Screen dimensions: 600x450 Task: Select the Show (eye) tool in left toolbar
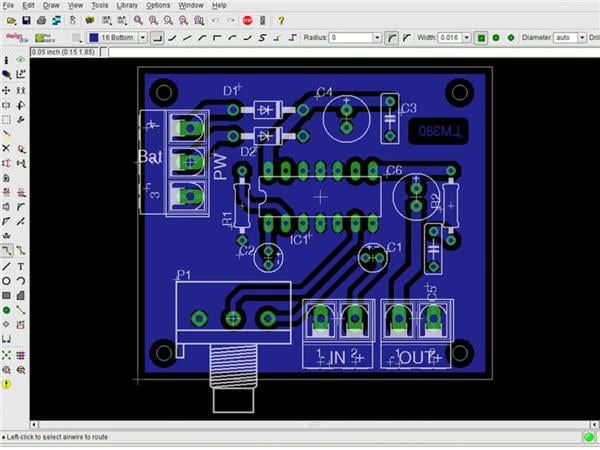tap(20, 61)
